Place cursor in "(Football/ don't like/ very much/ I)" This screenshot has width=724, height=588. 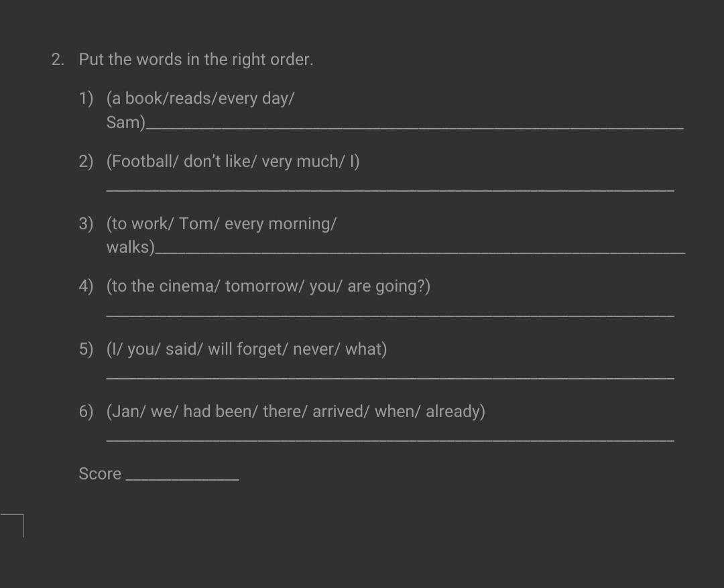[x=233, y=162]
